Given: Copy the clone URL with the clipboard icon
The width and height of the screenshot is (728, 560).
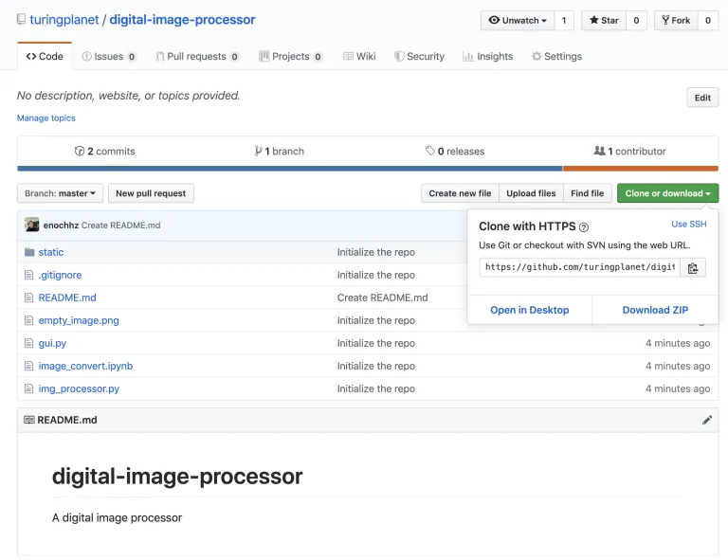Looking at the screenshot, I should pos(693,268).
